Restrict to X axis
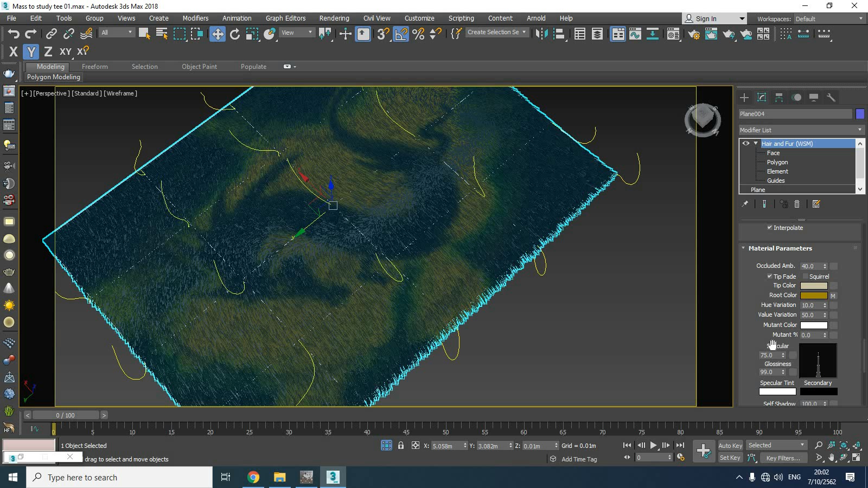The image size is (868, 488). click(14, 52)
